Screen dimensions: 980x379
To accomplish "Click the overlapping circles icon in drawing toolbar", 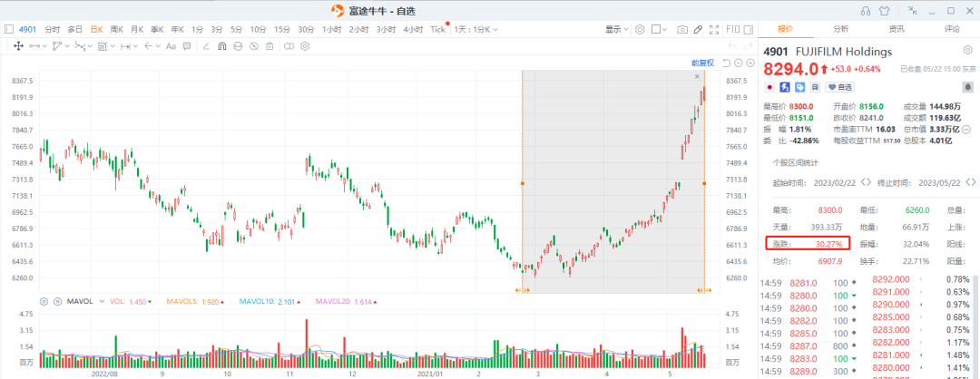I will (x=289, y=45).
